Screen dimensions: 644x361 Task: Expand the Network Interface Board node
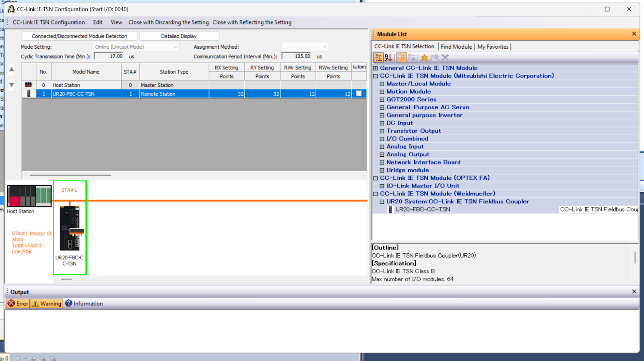click(x=382, y=162)
